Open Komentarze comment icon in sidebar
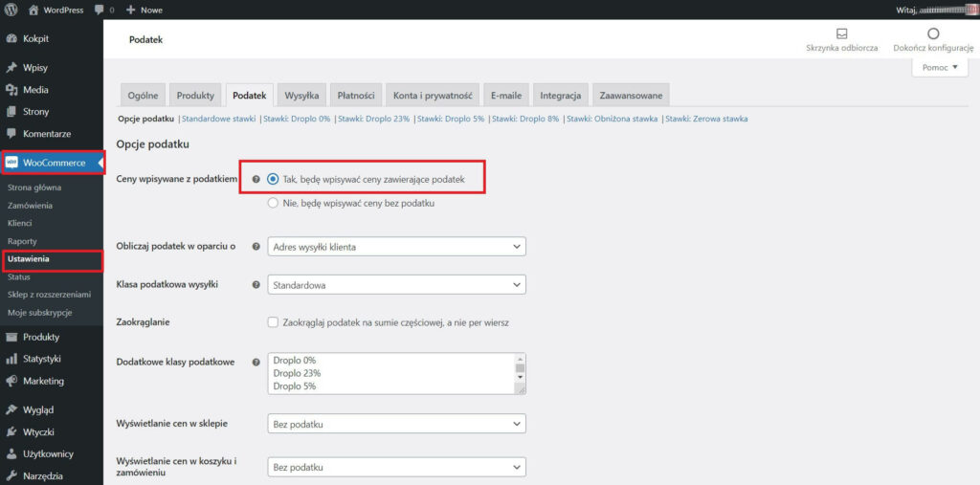 click(11, 134)
